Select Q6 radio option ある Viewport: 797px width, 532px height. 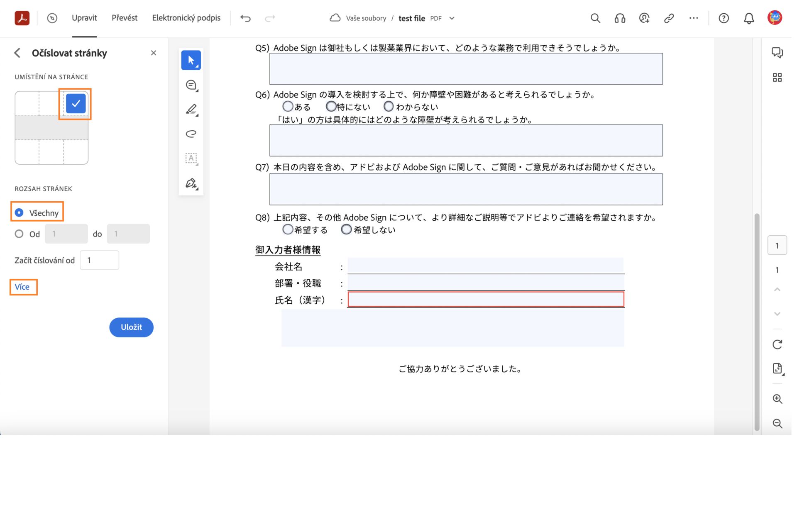[x=288, y=107]
